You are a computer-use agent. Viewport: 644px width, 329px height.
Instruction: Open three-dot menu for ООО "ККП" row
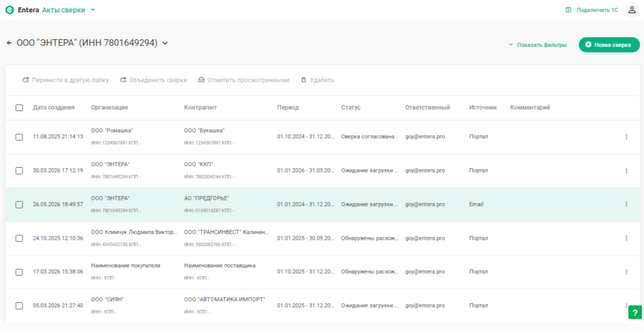627,170
